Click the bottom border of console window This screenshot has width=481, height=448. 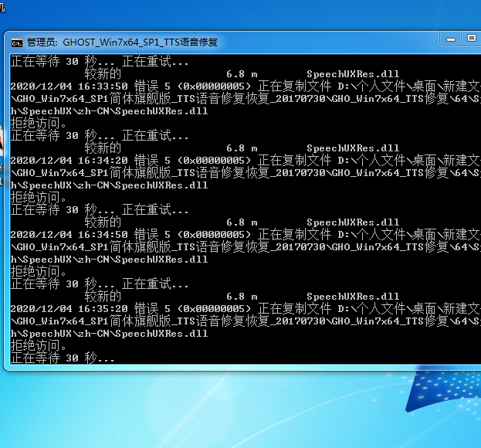[232, 368]
